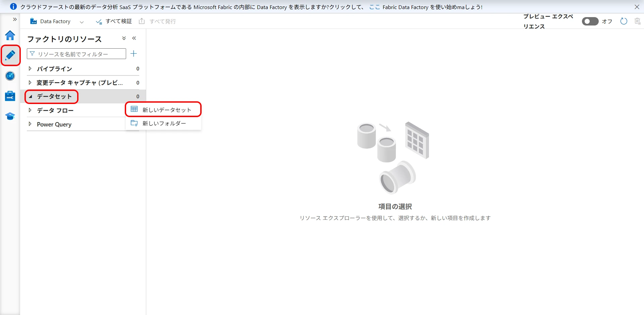
Task: Collapse the データセット tree node
Action: point(31,97)
